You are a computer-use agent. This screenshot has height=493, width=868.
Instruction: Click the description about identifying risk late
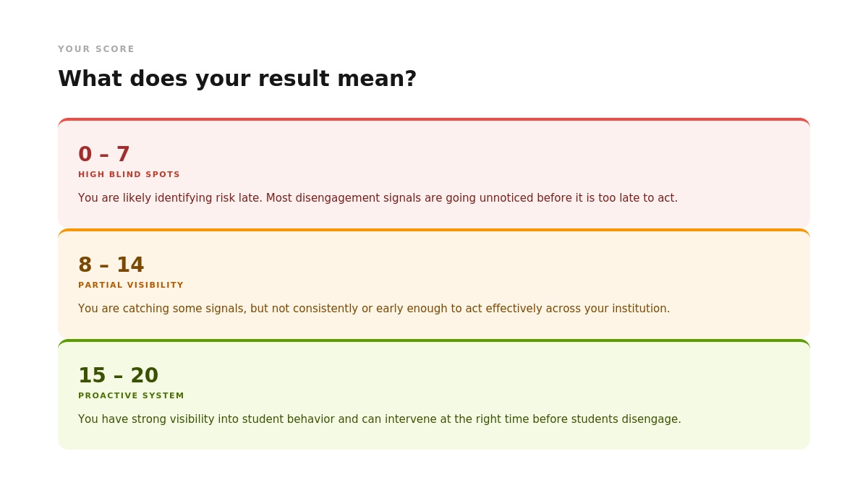point(378,198)
